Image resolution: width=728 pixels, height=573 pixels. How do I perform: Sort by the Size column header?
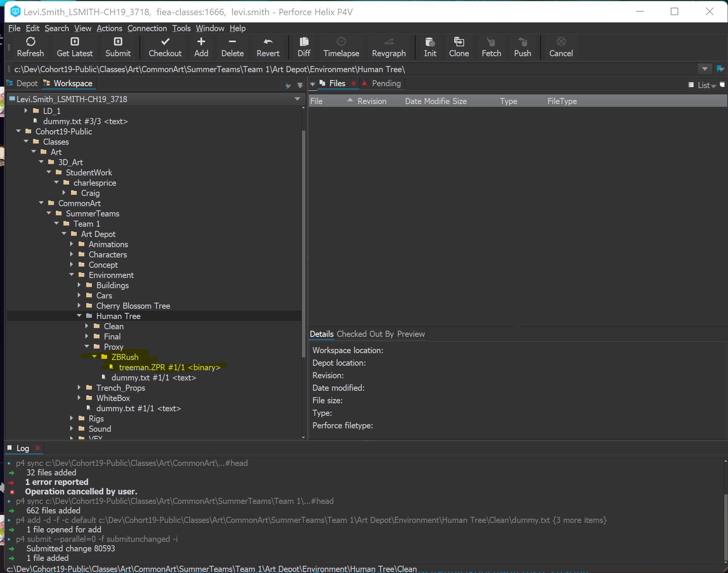tap(474, 101)
